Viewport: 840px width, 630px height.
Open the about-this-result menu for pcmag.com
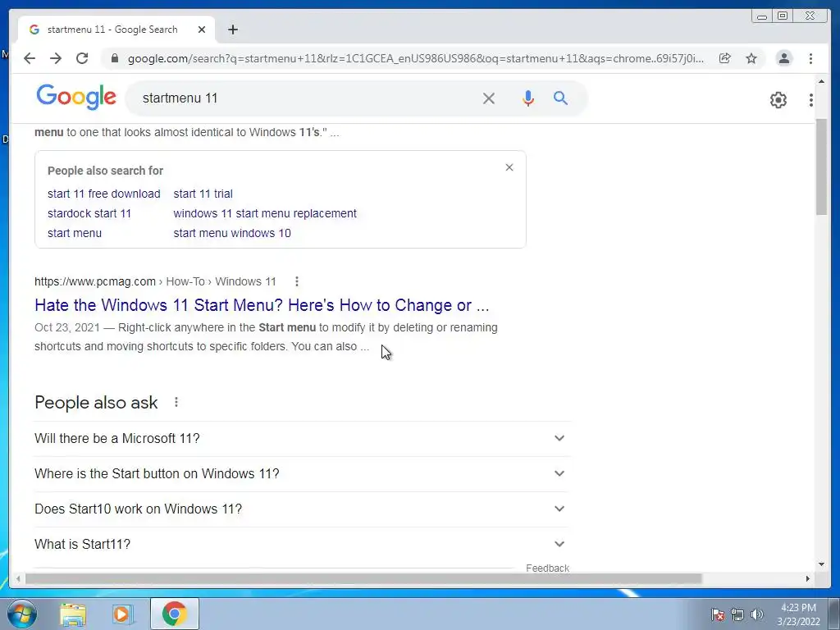(297, 281)
